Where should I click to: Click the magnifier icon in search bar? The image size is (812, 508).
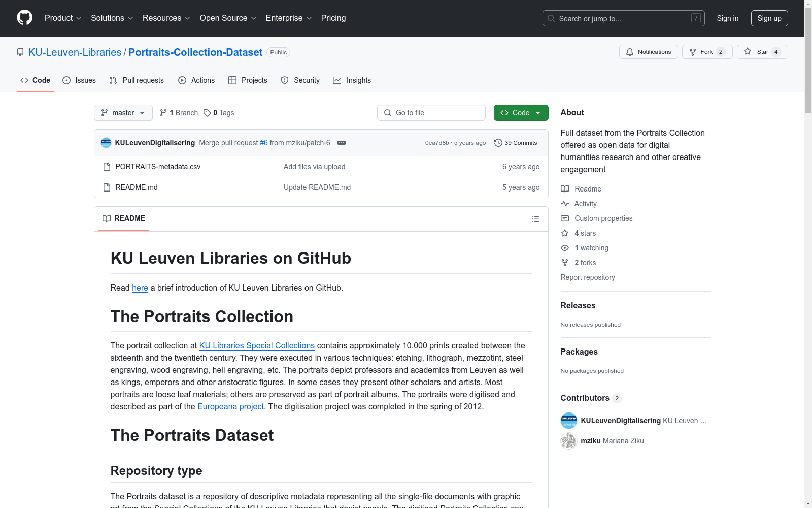point(551,18)
